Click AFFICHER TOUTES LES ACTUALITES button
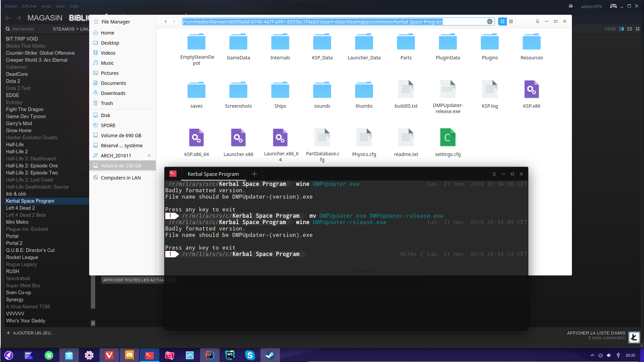The width and height of the screenshot is (644, 362). point(139,280)
